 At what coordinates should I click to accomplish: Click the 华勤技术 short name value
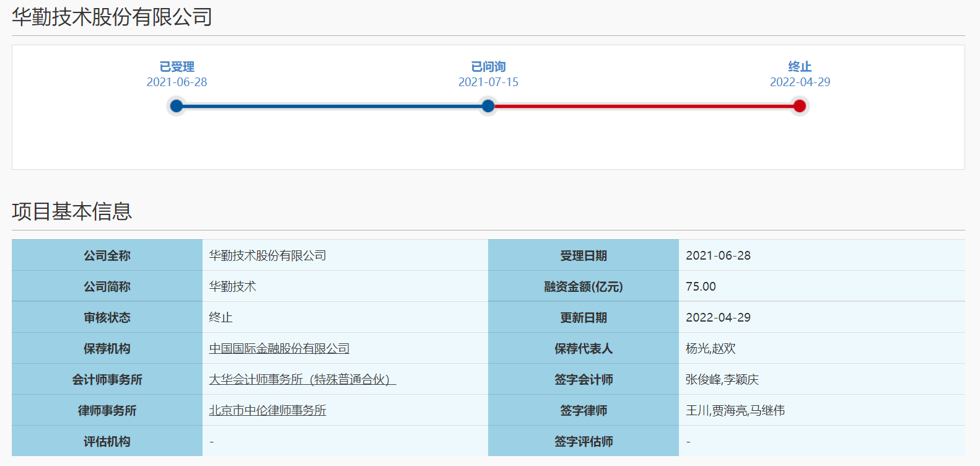(x=232, y=286)
